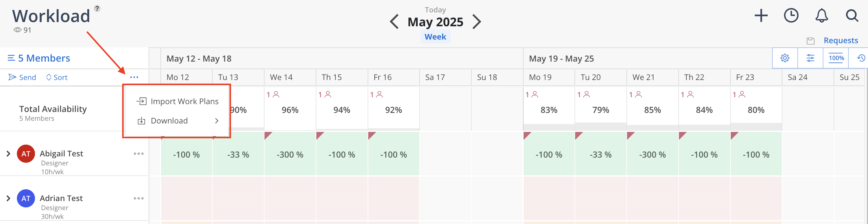This screenshot has width=868, height=224.
Task: Open the Requests link
Action: click(841, 40)
